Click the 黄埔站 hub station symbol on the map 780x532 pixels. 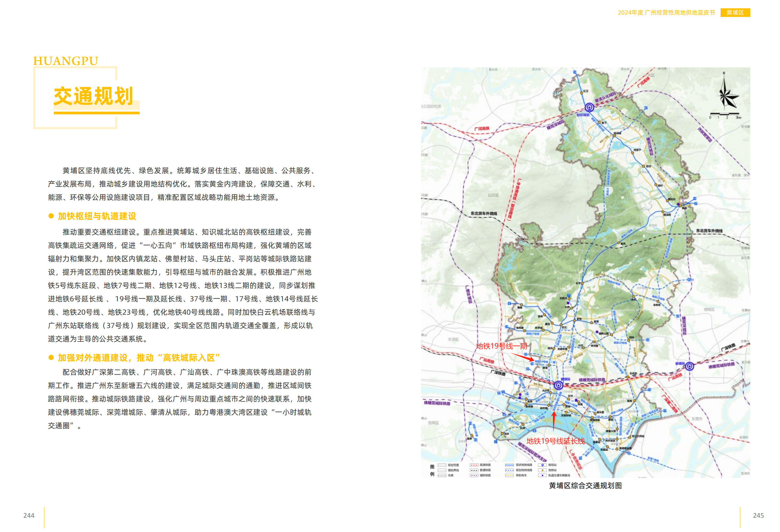[x=559, y=386]
